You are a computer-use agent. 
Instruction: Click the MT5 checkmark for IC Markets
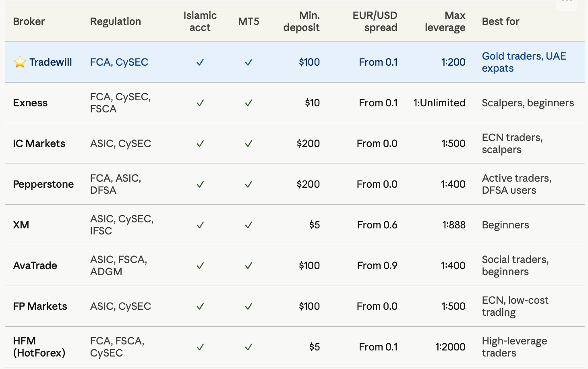248,143
